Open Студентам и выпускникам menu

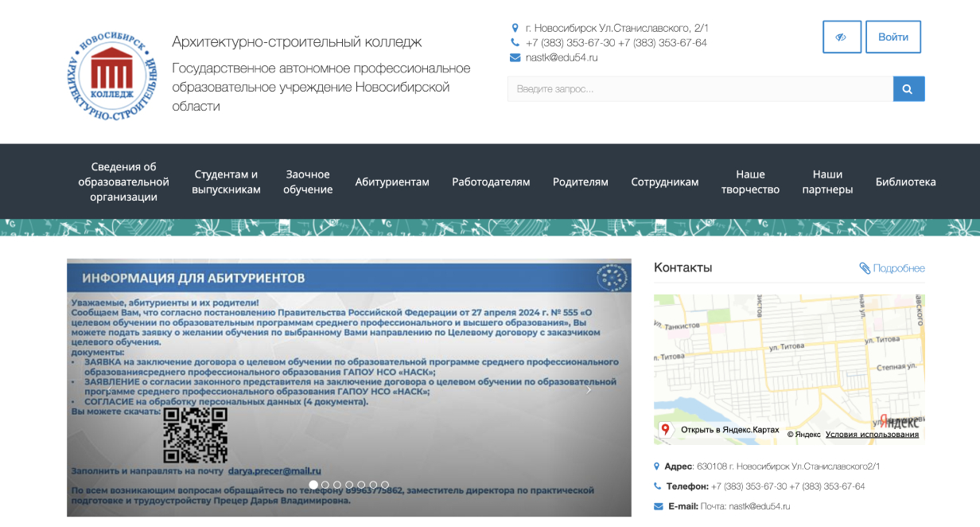pos(227,182)
